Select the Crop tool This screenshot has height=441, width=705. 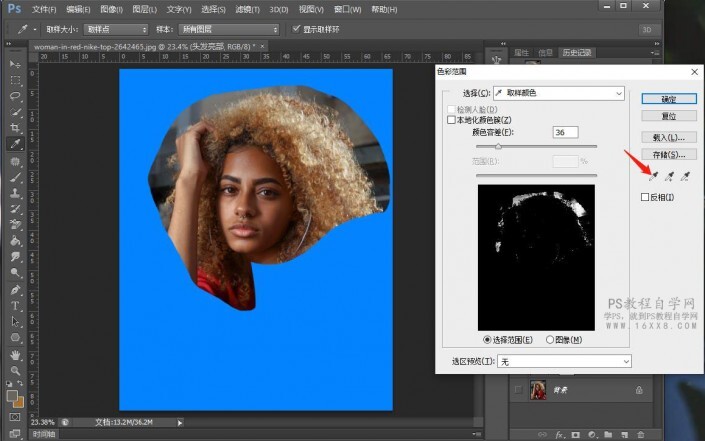click(16, 128)
